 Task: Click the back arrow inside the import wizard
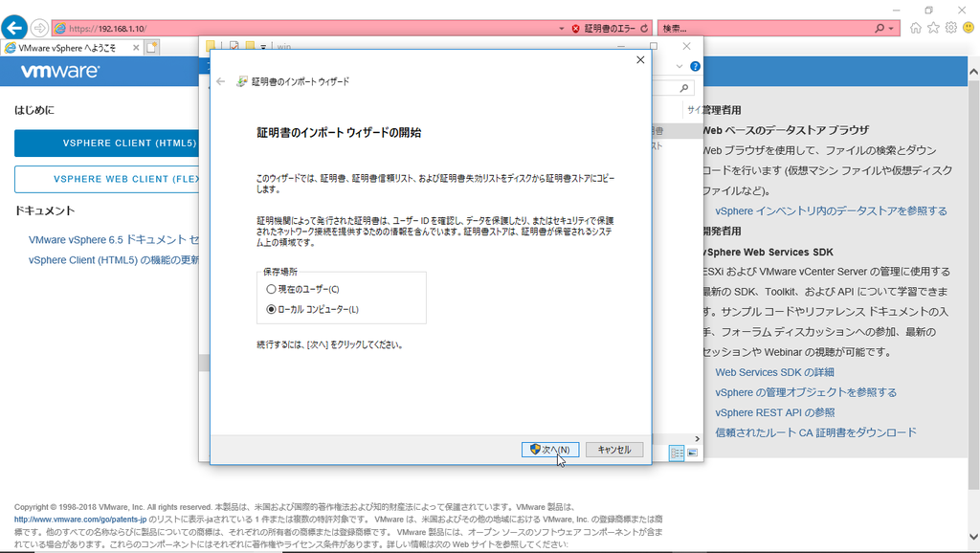(219, 81)
